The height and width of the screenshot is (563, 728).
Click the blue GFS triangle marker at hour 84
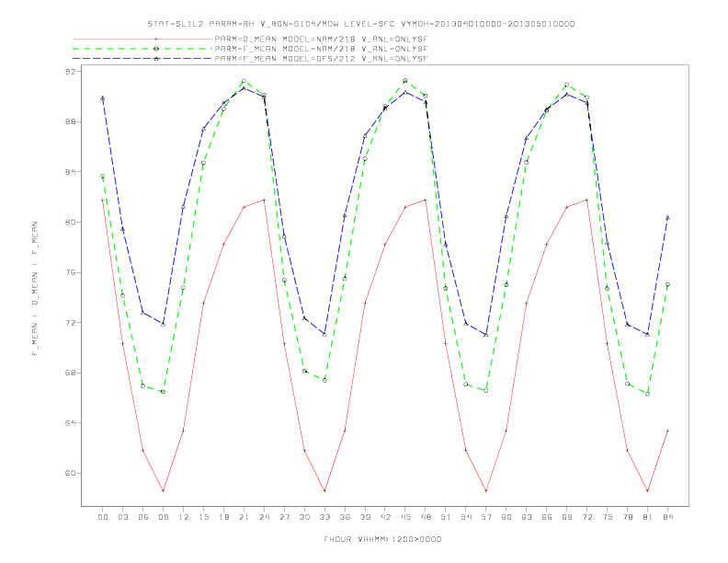coord(667,218)
